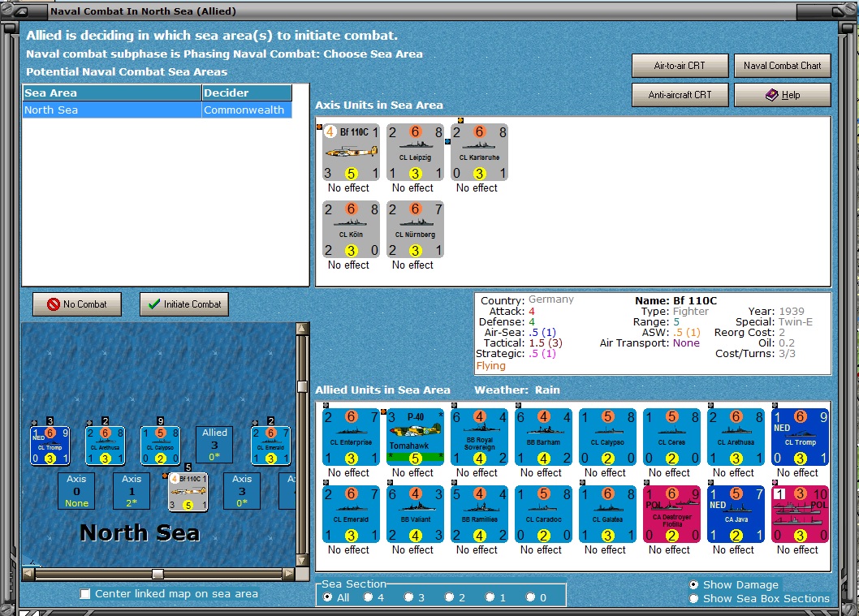The image size is (859, 616).
Task: Select the CL Arethusa unit in the Allied list
Action: pos(736,437)
